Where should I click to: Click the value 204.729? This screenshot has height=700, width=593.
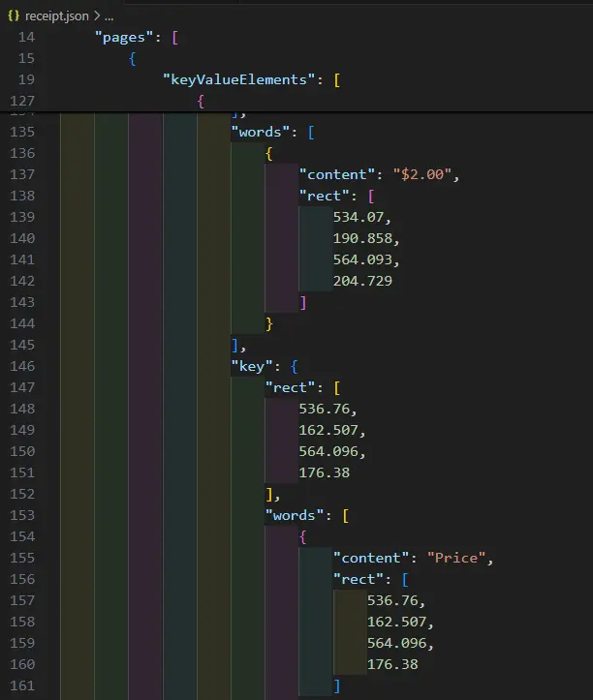tap(362, 281)
